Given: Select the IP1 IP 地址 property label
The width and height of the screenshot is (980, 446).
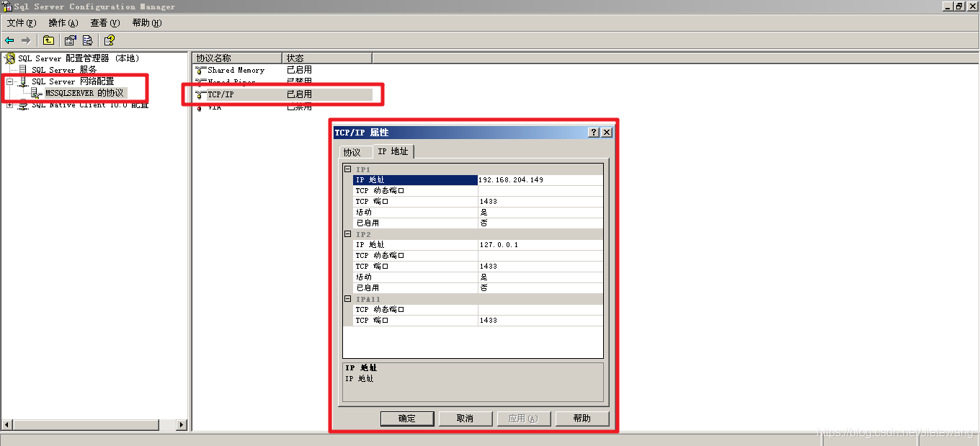Looking at the screenshot, I should coord(415,180).
